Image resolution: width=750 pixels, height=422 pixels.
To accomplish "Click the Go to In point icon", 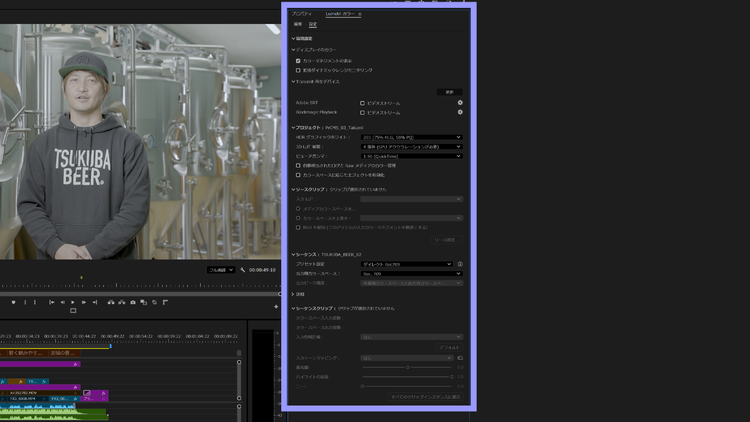I will point(51,302).
